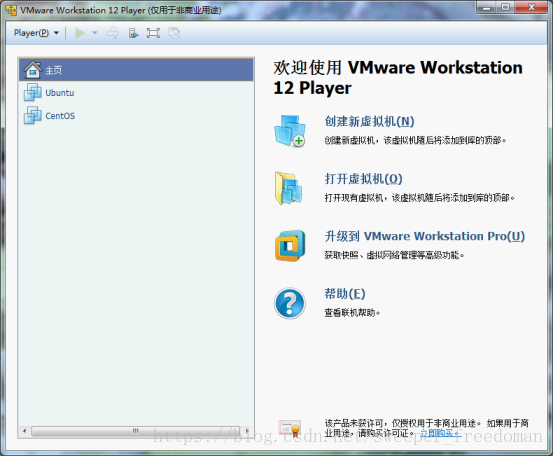
Task: Enter full screen mode via toolbar icon
Action: [x=153, y=33]
